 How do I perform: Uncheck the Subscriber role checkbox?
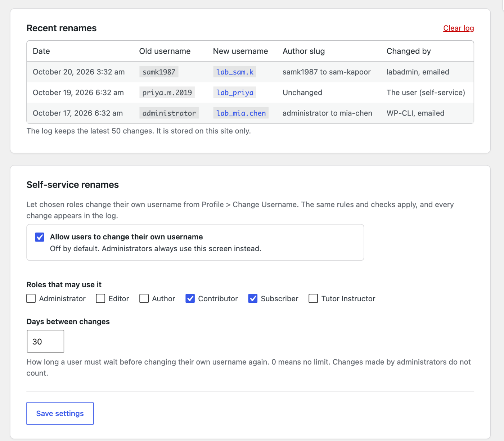(x=253, y=298)
